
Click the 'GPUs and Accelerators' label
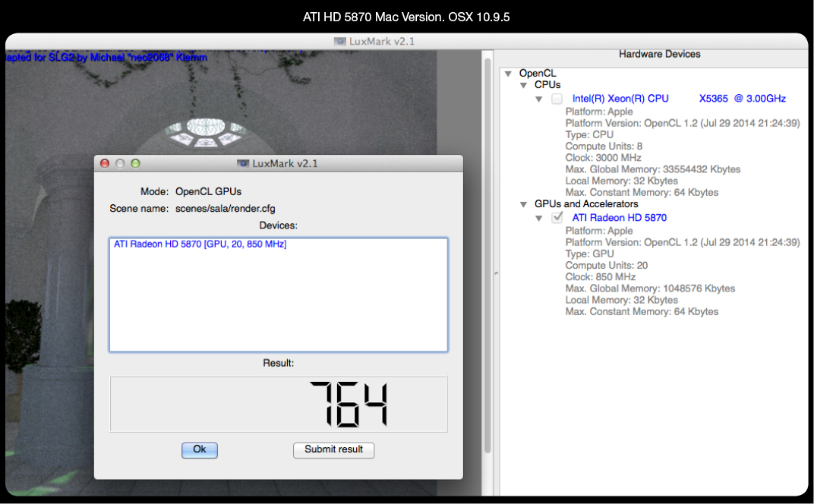(586, 204)
